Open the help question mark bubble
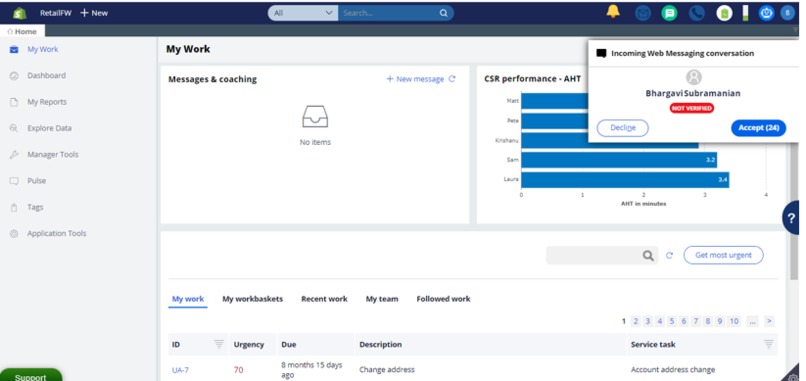 click(x=791, y=218)
